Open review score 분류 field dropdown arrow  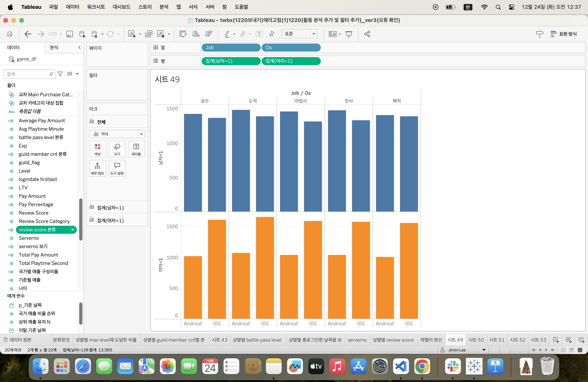click(x=73, y=230)
